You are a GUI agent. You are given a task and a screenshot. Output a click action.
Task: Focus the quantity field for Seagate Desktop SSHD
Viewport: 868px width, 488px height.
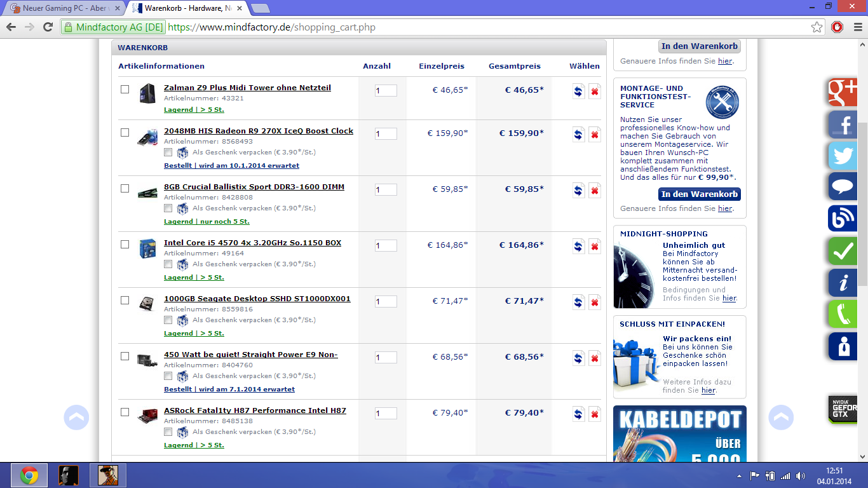tap(386, 302)
